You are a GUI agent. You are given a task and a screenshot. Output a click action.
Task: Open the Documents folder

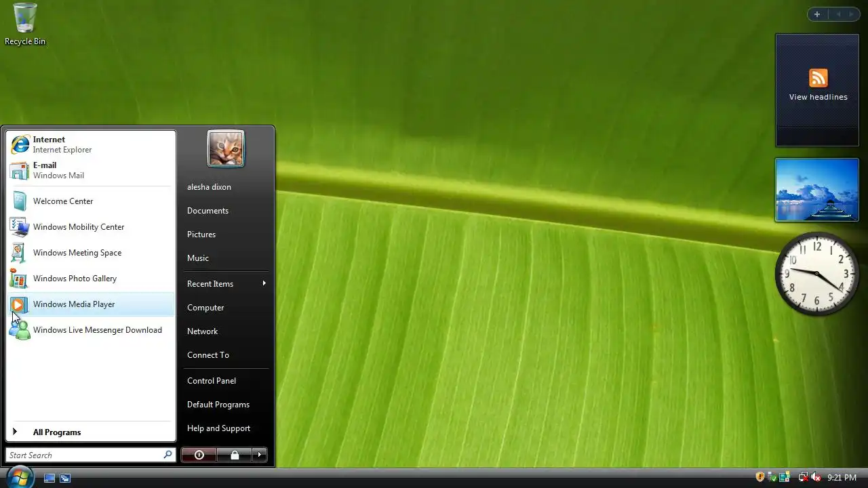[x=226, y=211]
